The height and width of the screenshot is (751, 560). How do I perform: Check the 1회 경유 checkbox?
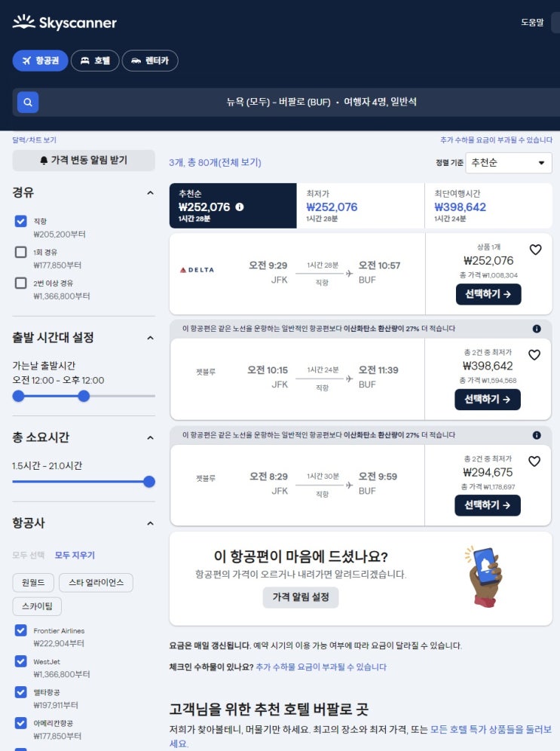click(20, 252)
